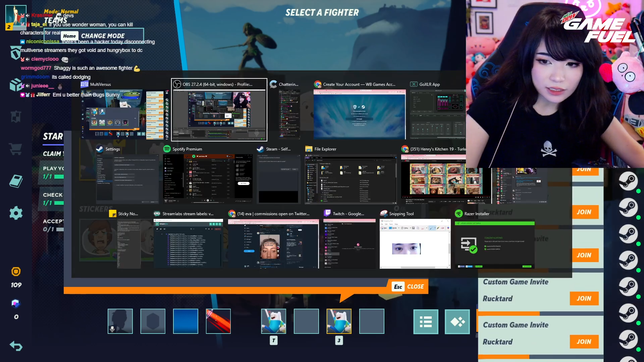
Task: Select the microphone silhouette portrait slot
Action: (x=120, y=321)
